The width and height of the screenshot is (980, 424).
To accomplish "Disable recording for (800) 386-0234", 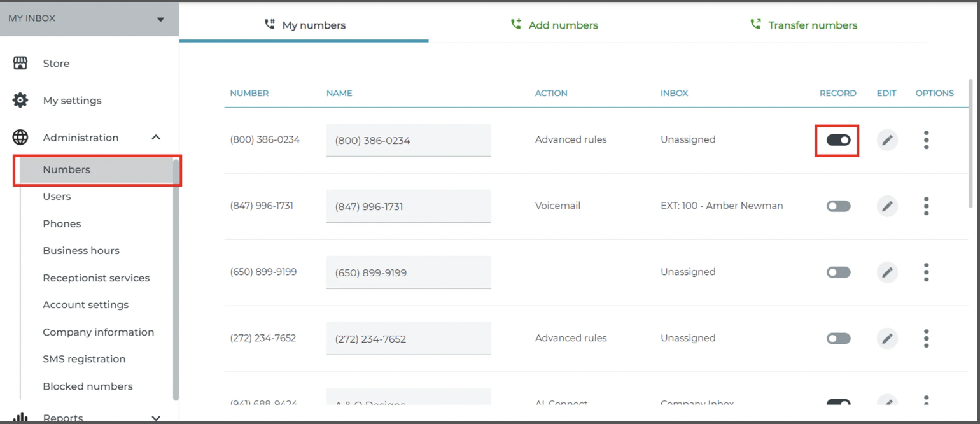I will [838, 140].
